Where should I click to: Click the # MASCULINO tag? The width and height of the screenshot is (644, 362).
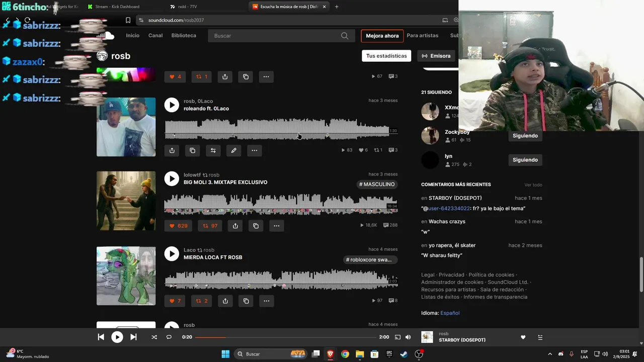click(x=377, y=185)
